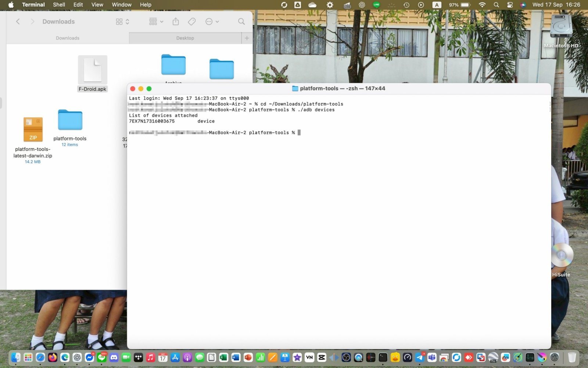The width and height of the screenshot is (588, 368).
Task: Click the Share icon in Finder toolbar
Action: click(x=176, y=22)
